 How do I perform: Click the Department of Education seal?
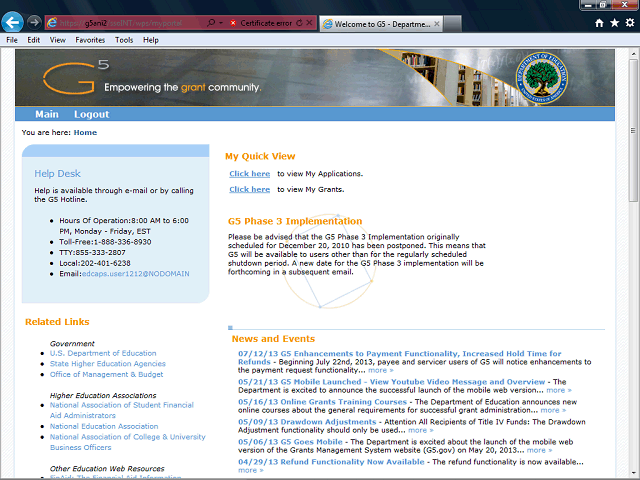(x=542, y=78)
